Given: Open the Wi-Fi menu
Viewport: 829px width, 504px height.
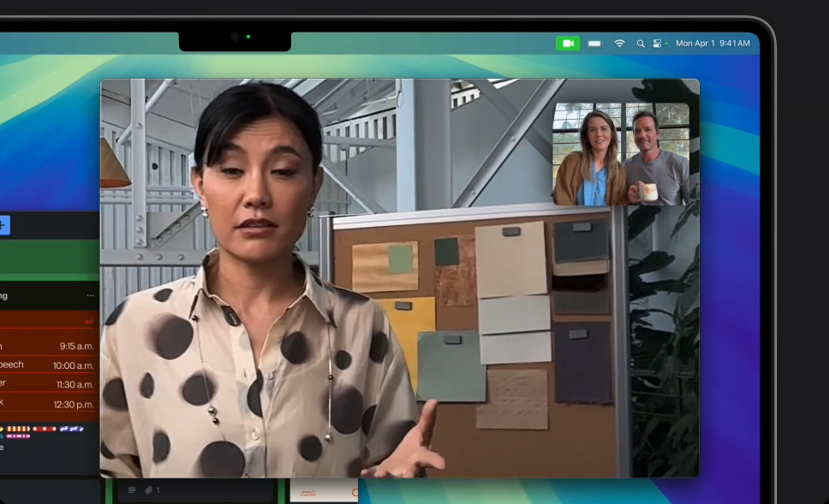Looking at the screenshot, I should pyautogui.click(x=619, y=43).
